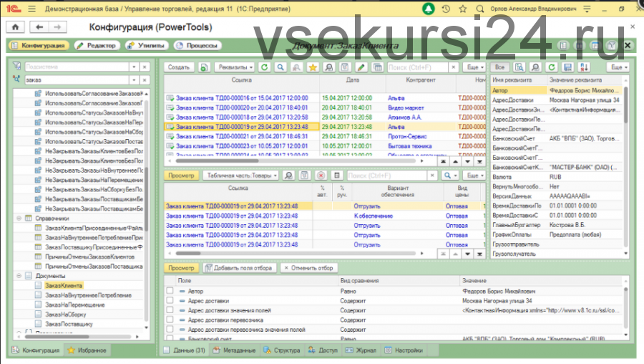This screenshot has height=364, width=644.
Task: Tick the Адрес доставки filter checkbox
Action: (170, 301)
